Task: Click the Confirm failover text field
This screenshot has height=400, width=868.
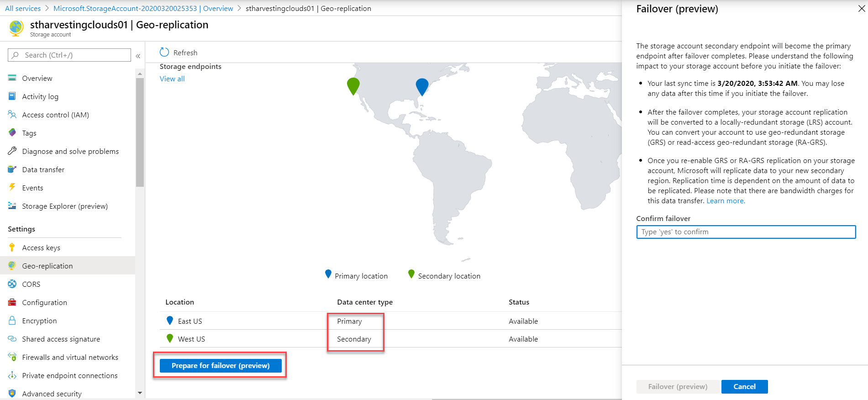Action: pos(746,232)
